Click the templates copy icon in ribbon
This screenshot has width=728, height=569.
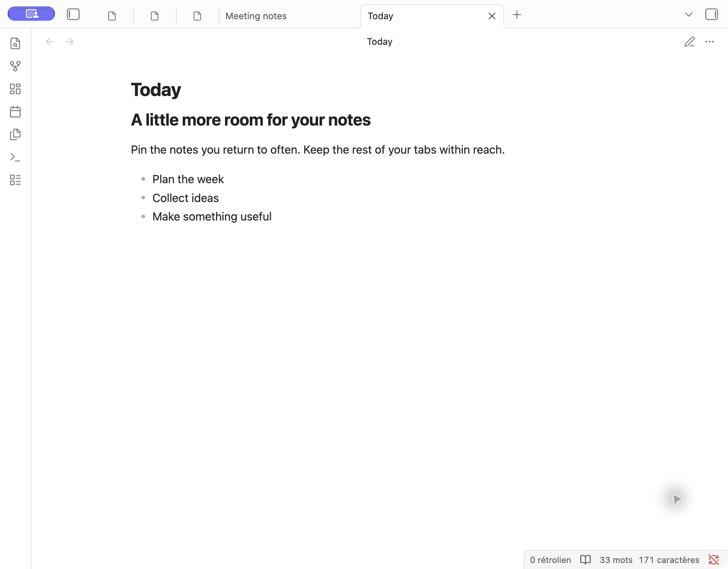[15, 134]
